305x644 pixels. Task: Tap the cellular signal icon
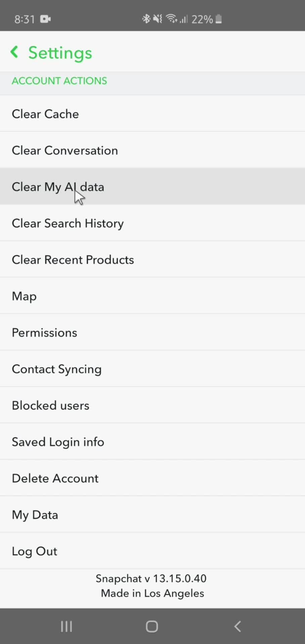point(184,19)
